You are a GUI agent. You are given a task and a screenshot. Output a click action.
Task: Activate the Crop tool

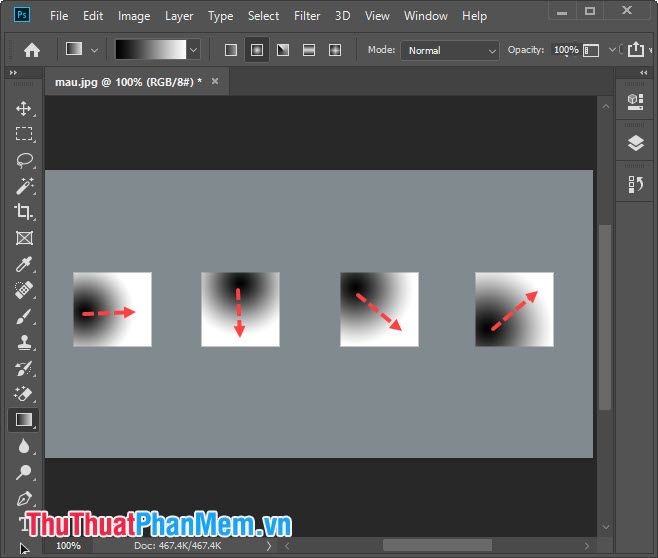(x=24, y=212)
